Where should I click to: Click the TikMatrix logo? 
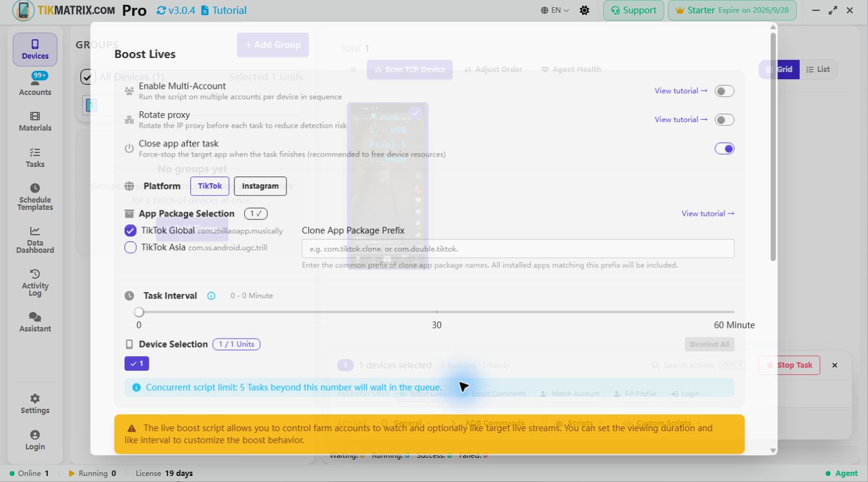(x=24, y=10)
